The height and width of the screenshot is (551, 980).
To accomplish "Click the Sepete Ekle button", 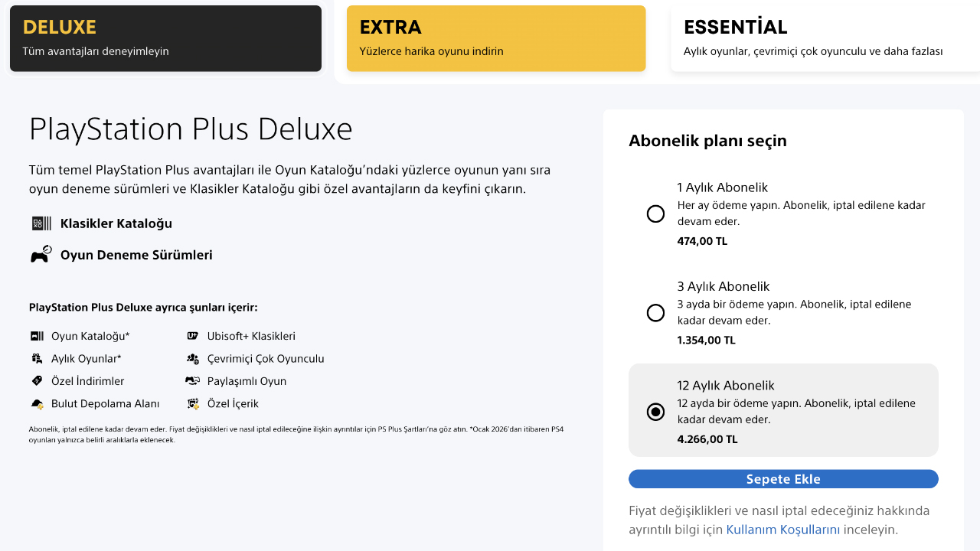I will (x=783, y=479).
